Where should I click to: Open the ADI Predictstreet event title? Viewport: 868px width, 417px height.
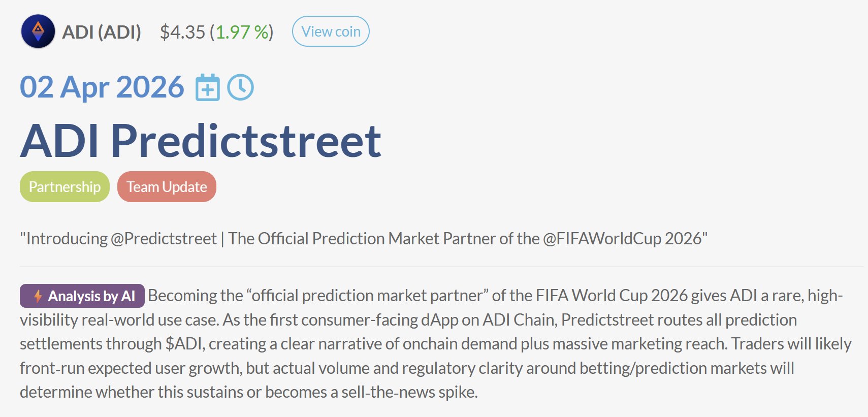201,141
